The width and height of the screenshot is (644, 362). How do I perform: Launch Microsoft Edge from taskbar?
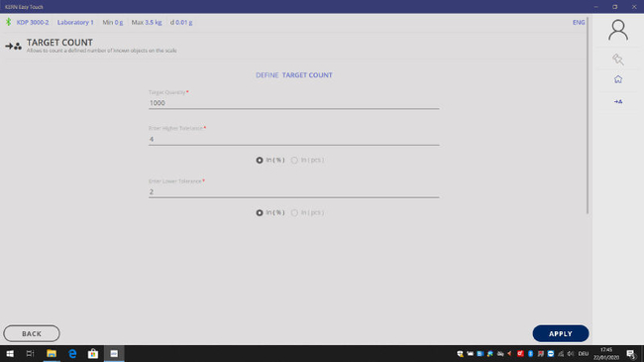(x=72, y=353)
